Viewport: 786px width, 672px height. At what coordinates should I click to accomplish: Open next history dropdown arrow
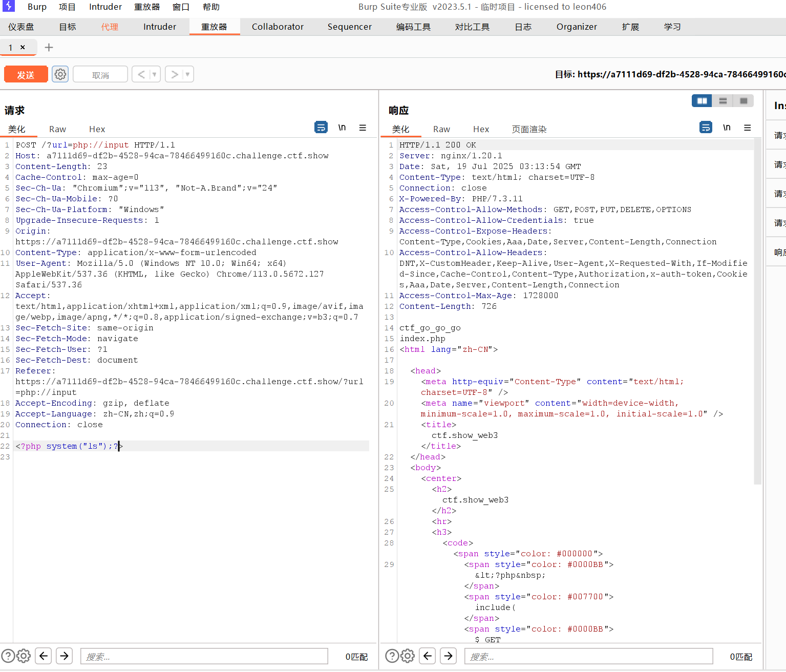[x=188, y=74]
